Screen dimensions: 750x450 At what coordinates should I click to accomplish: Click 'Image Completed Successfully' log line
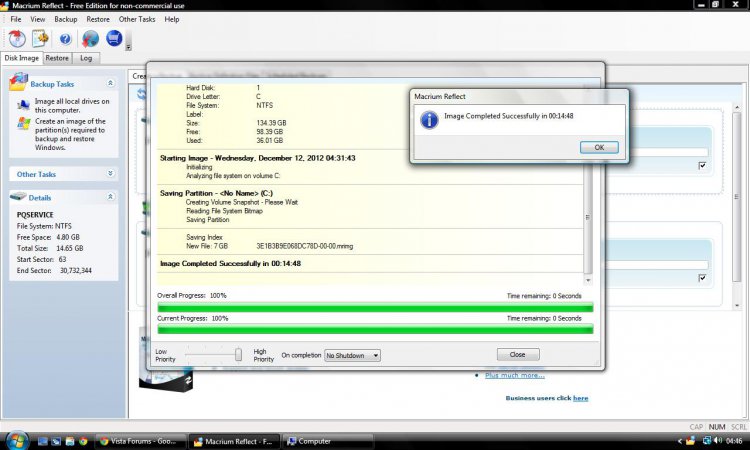click(x=231, y=263)
